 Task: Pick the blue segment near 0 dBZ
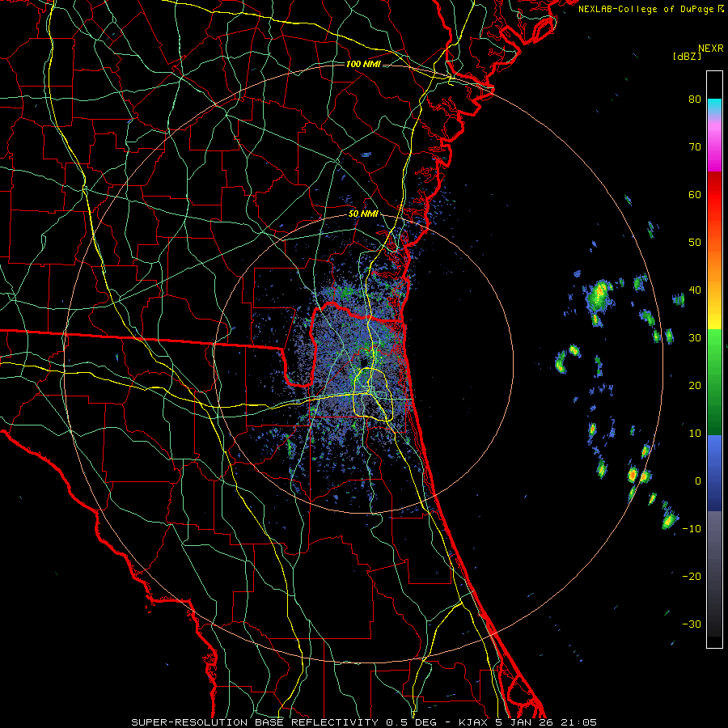714,473
